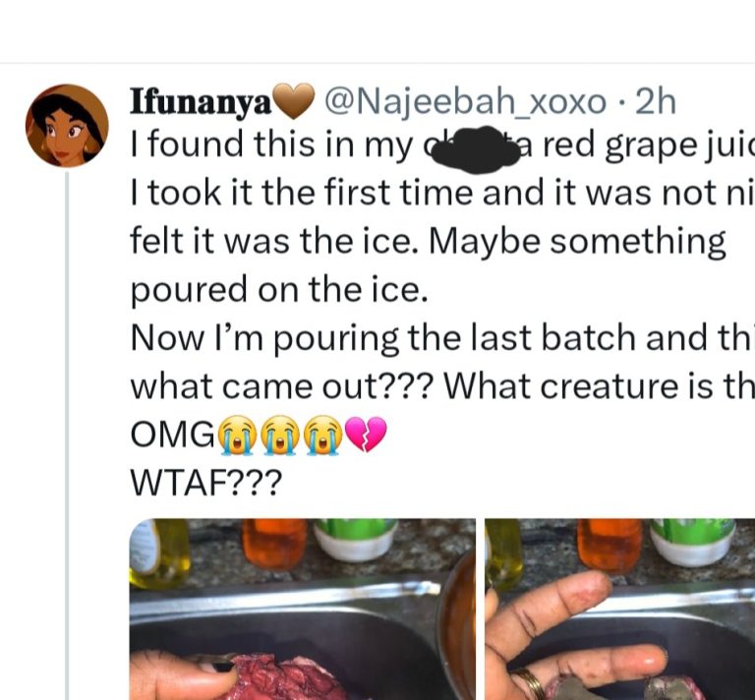This screenshot has width=755, height=700.
Task: Open the Jasmine cartoon profile avatar
Action: (67, 125)
